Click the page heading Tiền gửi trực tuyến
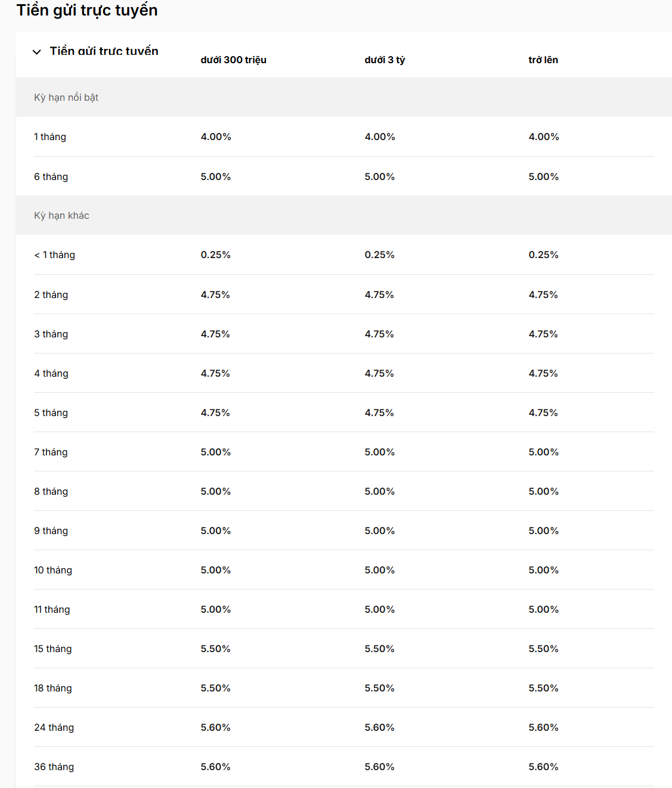Screen dimensions: 672x788 [87, 10]
